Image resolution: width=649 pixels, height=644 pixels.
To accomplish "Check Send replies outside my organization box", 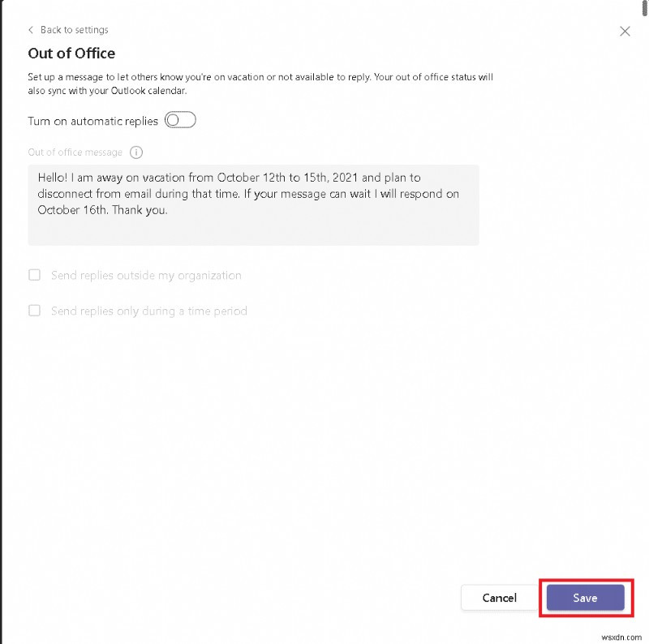I will click(x=35, y=275).
